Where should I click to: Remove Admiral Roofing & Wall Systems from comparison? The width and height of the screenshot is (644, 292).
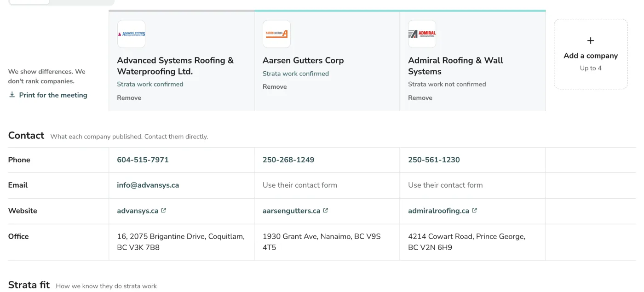[420, 98]
